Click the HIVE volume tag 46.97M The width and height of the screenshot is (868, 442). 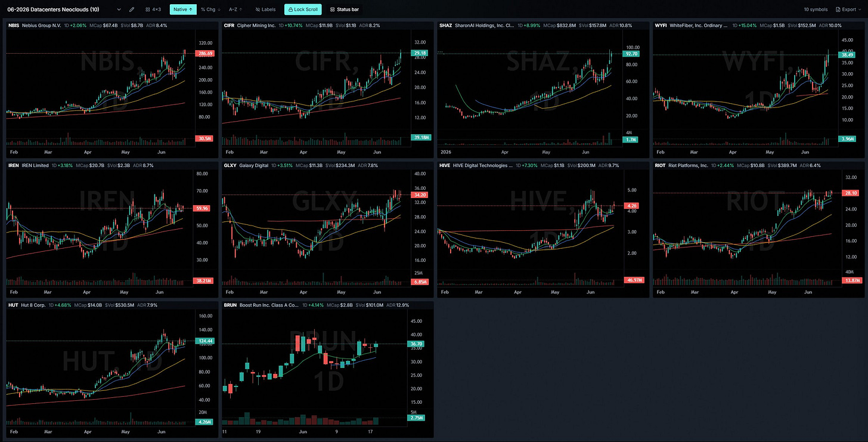click(634, 280)
